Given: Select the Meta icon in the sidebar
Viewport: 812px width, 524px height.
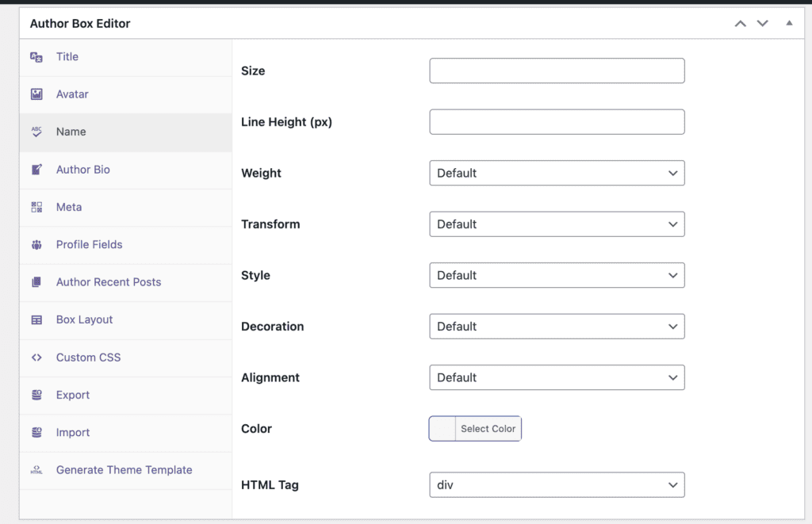Looking at the screenshot, I should pos(36,207).
